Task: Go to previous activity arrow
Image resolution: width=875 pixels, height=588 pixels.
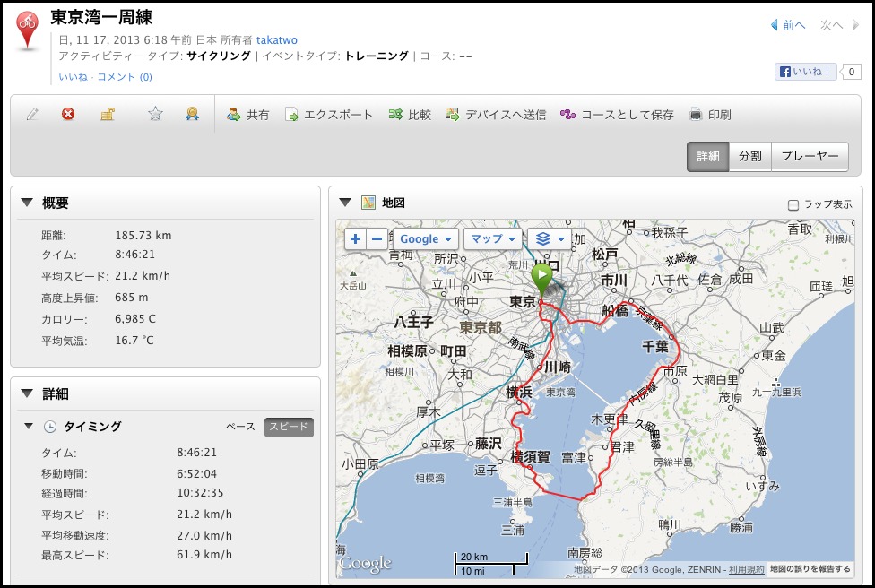Action: [775, 25]
